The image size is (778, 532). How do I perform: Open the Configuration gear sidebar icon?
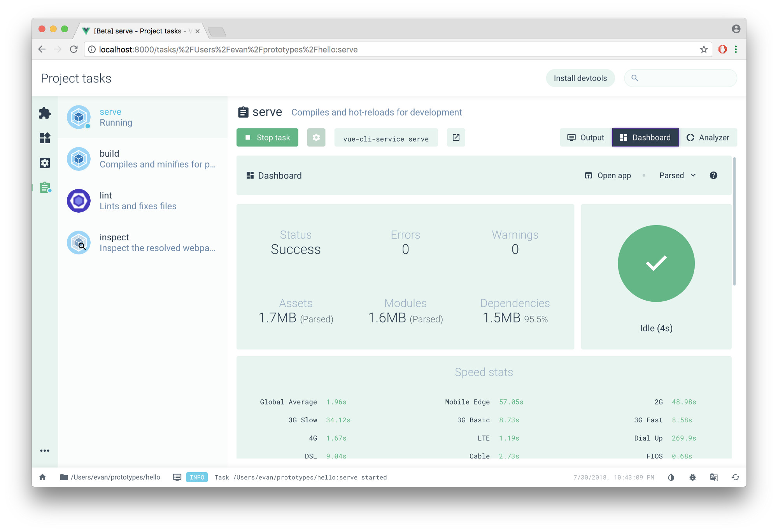click(45, 163)
